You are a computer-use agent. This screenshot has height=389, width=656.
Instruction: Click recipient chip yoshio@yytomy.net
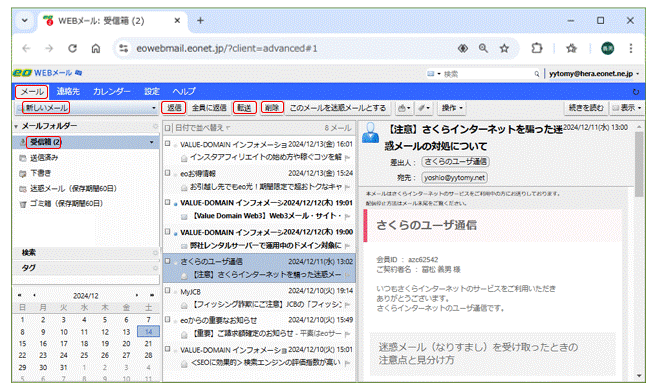click(454, 178)
